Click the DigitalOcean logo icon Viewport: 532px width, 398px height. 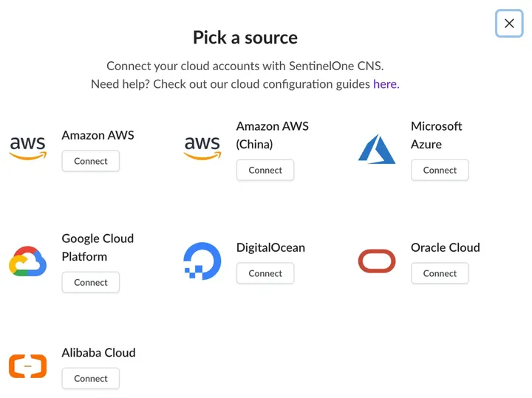pyautogui.click(x=202, y=261)
